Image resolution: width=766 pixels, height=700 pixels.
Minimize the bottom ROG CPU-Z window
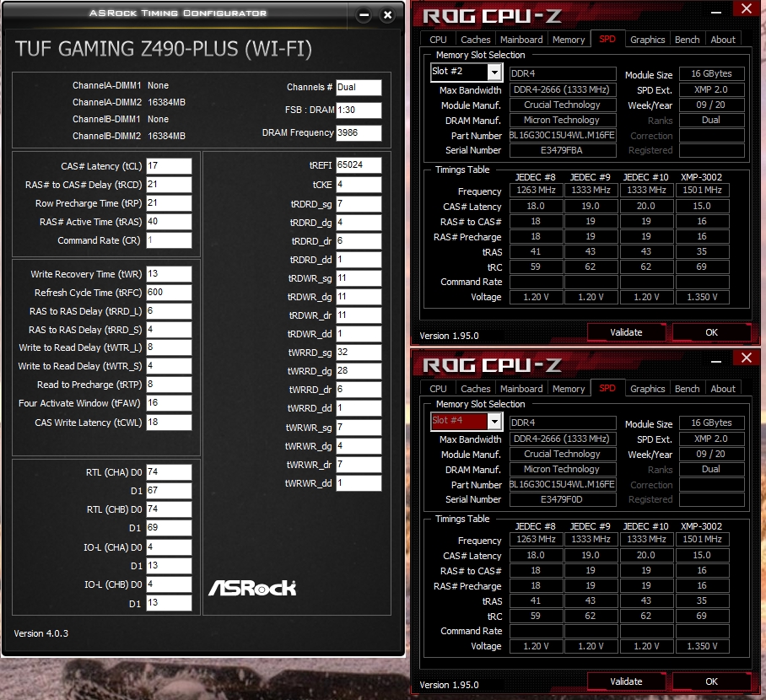716,362
